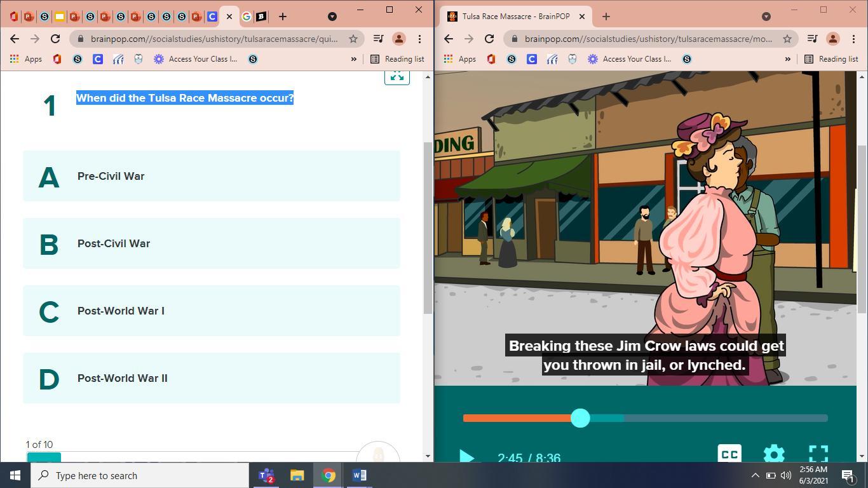Switch to the blue C tab in left window
This screenshot has width=868, height=488.
[x=212, y=17]
